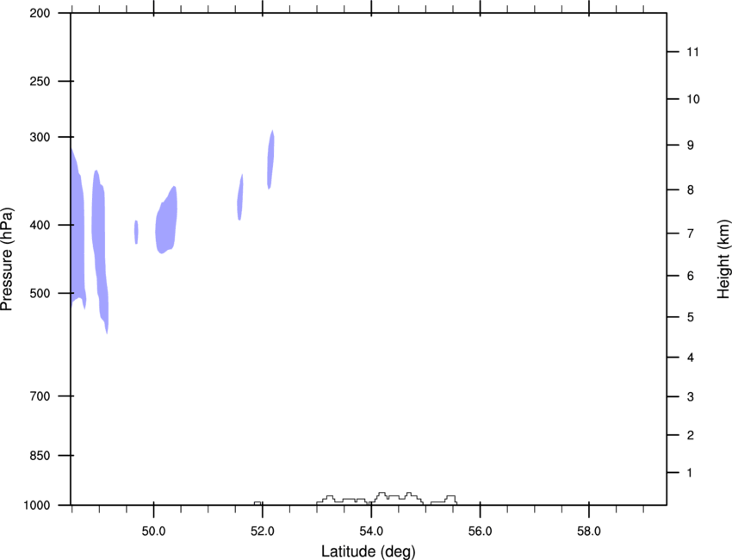732x560 pixels.
Task: Click the 52.0 latitude tick label
Action: 263,532
